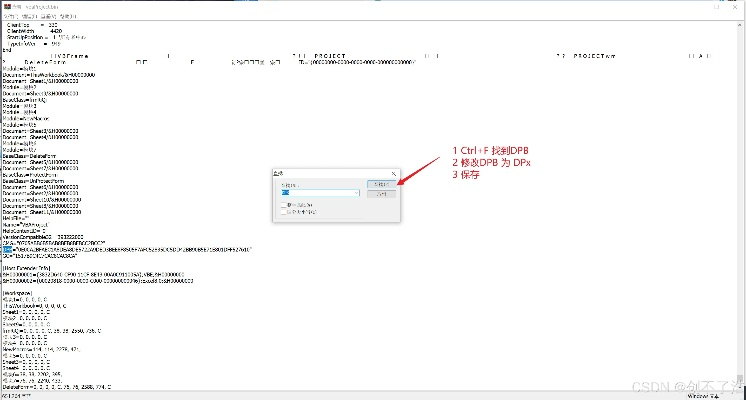This screenshot has height=400, width=746.
Task: Click the highlighted DPB text in the editor
Action: 8,249
